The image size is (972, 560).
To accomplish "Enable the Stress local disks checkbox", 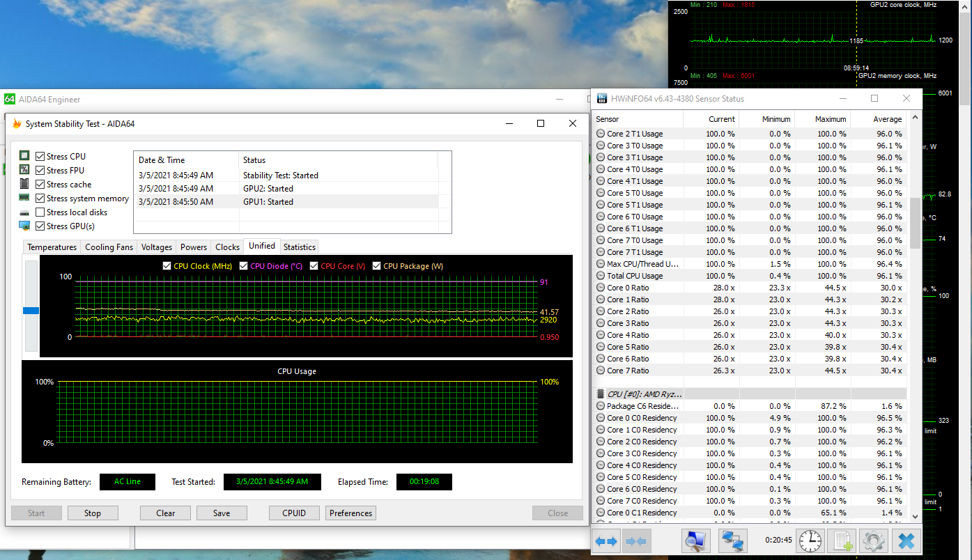I will tap(40, 212).
